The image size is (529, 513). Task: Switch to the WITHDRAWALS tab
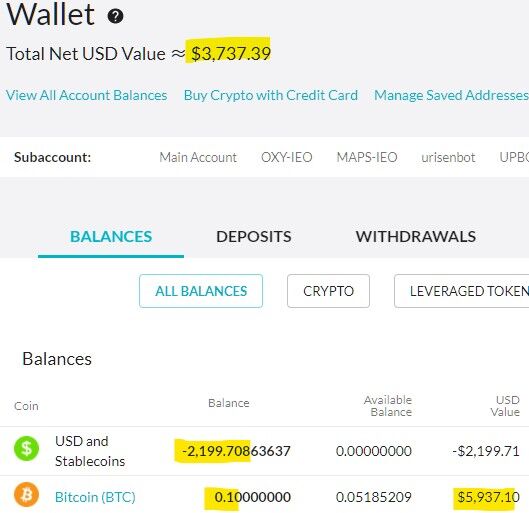click(x=416, y=236)
